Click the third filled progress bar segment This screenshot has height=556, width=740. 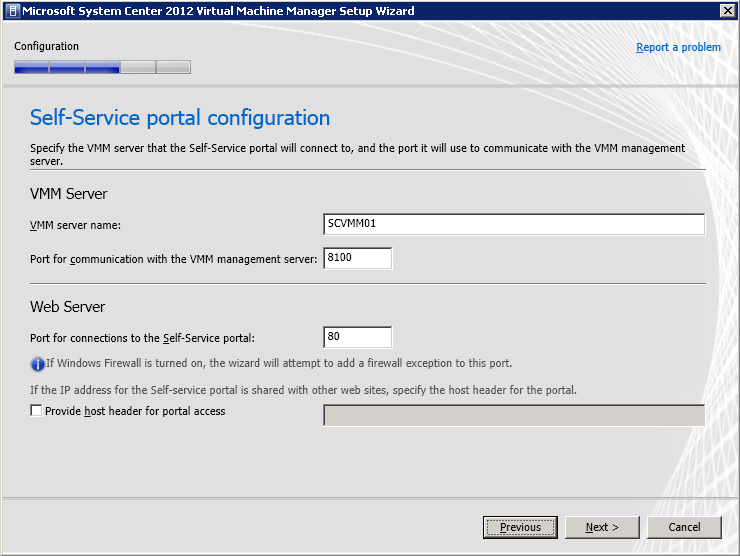tap(102, 68)
